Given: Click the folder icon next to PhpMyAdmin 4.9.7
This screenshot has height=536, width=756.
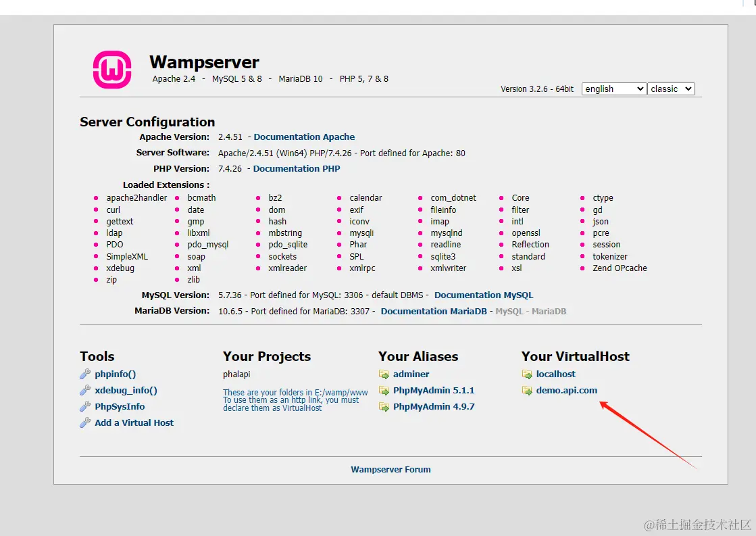Looking at the screenshot, I should click(384, 407).
